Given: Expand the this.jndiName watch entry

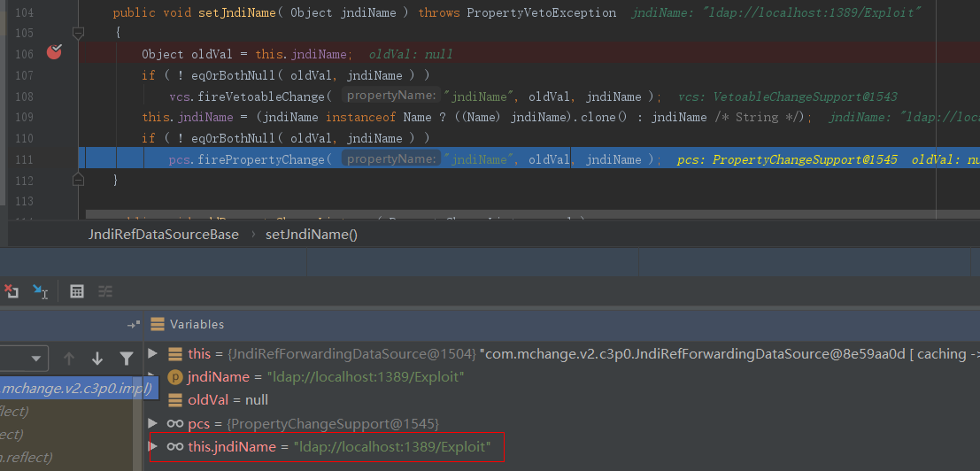Looking at the screenshot, I should (x=153, y=446).
